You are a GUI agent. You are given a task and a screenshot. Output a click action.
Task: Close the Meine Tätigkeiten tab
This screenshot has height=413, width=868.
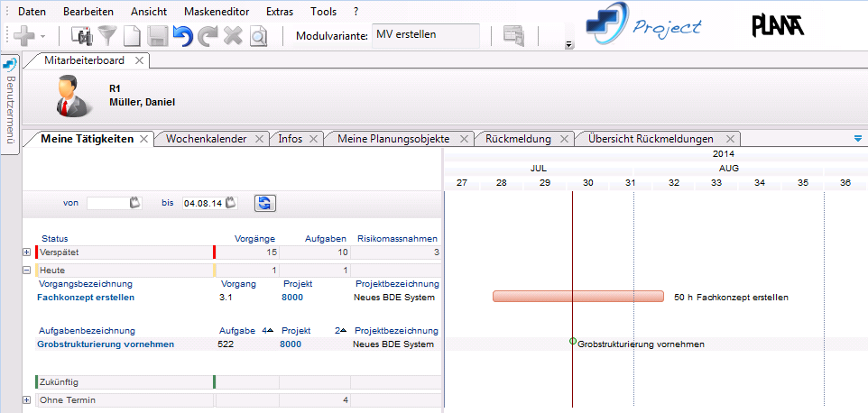pyautogui.click(x=143, y=139)
